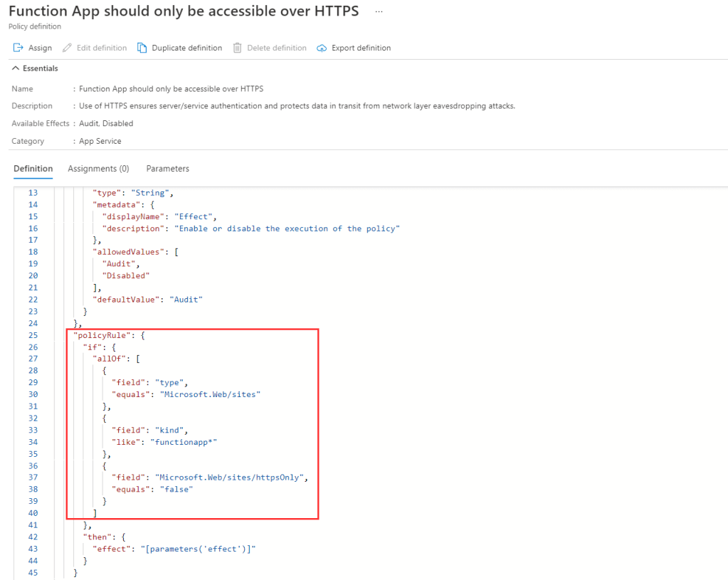This screenshot has width=728, height=580.
Task: Click the policy description text in Essentials
Action: pyautogui.click(x=297, y=106)
